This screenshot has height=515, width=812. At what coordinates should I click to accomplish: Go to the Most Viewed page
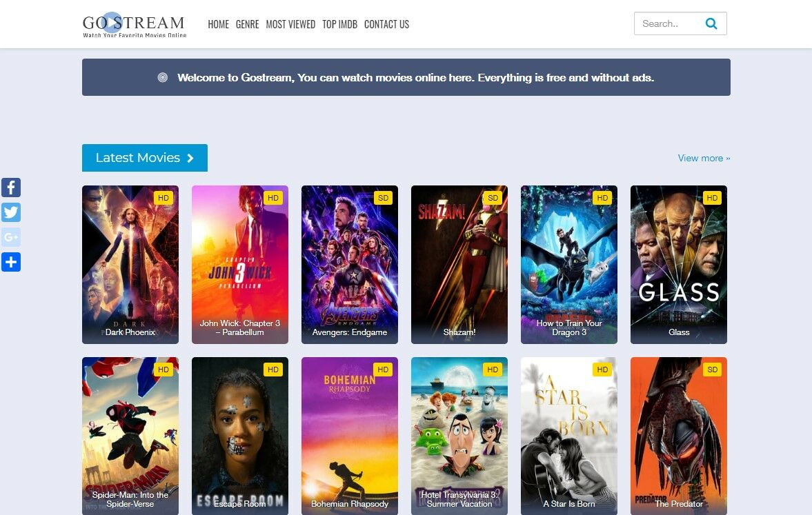pos(290,24)
